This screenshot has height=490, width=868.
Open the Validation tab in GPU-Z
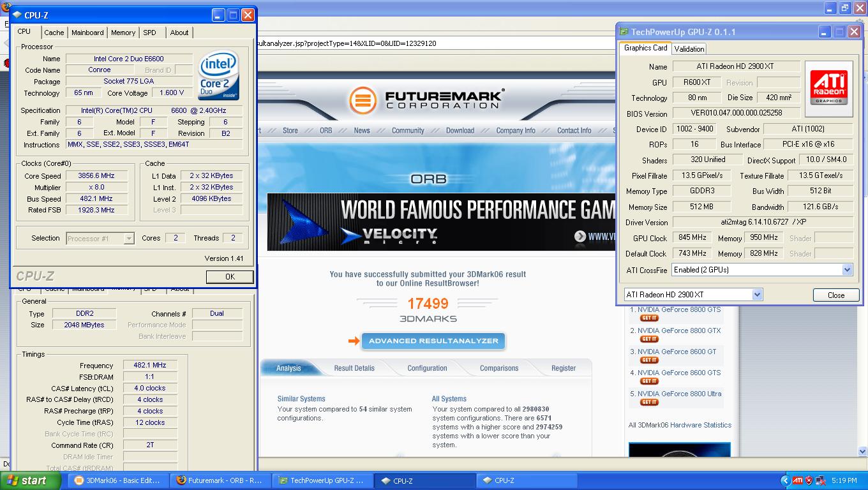click(689, 48)
